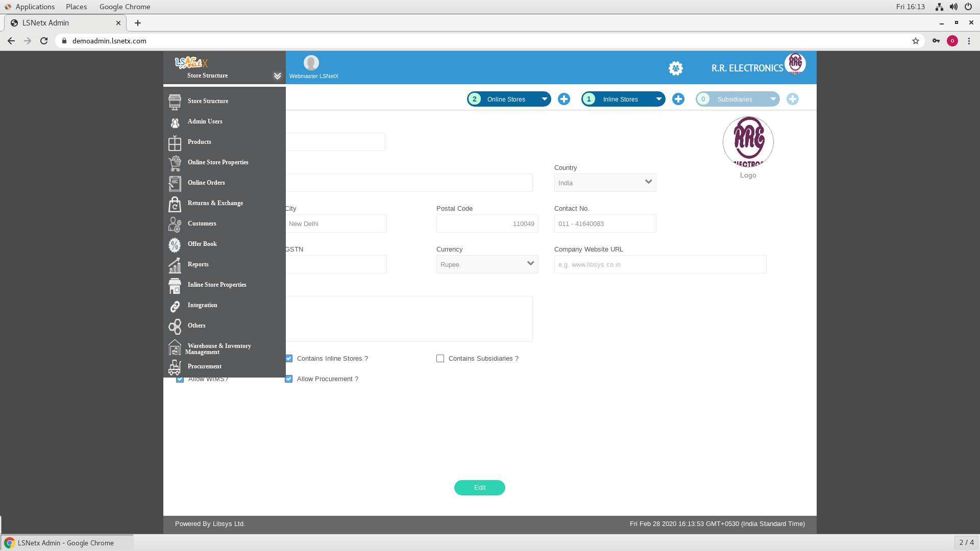Click the Integration chain link icon
Image resolution: width=980 pixels, height=551 pixels.
(x=175, y=306)
